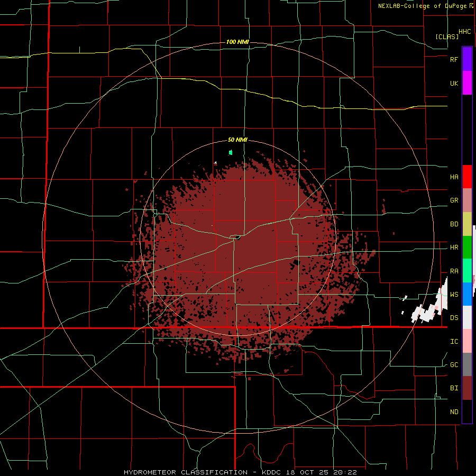This screenshot has height=476, width=476.
Task: Click the "RF" legend label
Action: 454,59
